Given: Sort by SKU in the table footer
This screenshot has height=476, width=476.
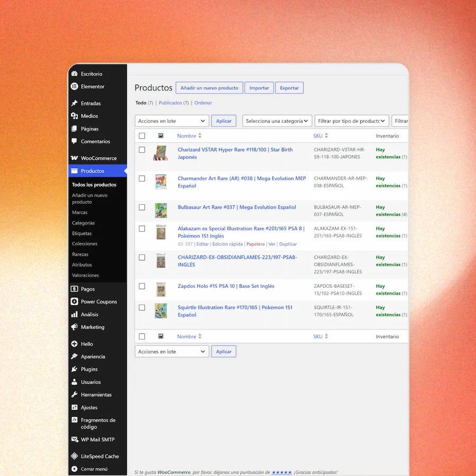Looking at the screenshot, I should coord(321,336).
